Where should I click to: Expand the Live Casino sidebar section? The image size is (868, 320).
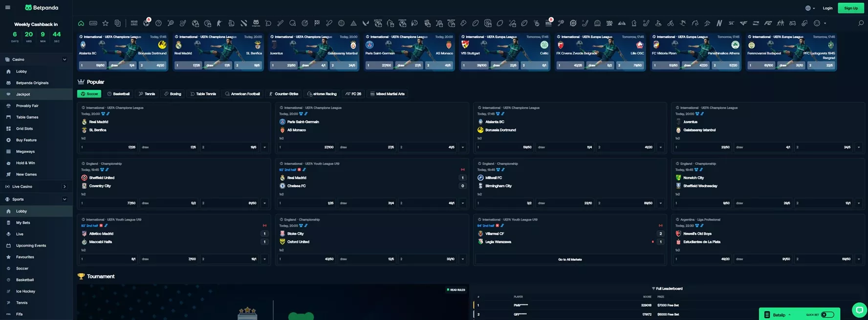pos(65,186)
